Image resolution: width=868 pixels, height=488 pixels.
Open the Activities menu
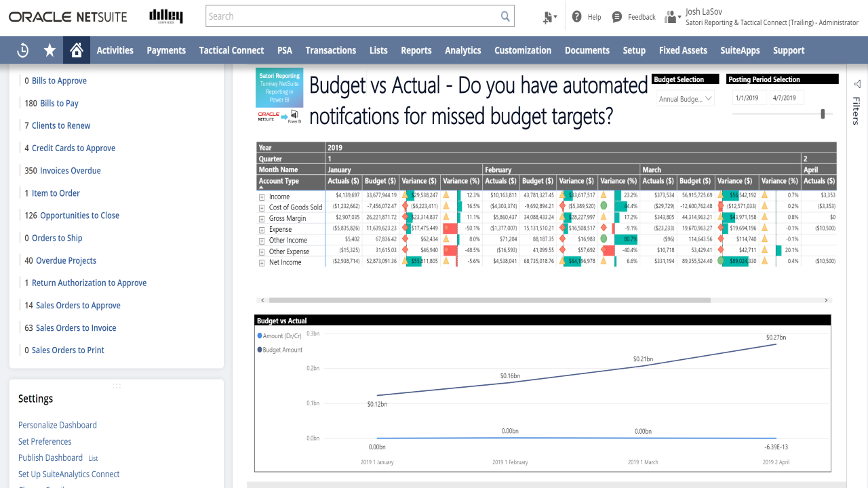pyautogui.click(x=115, y=50)
